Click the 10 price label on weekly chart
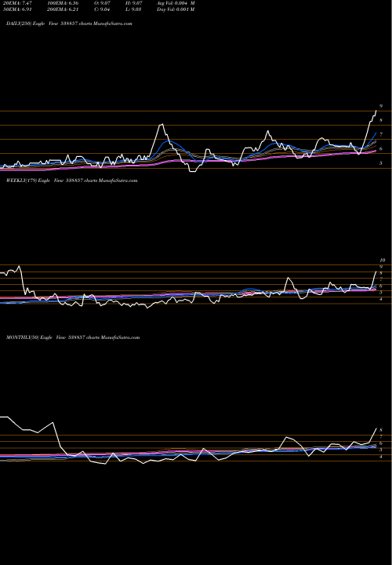 tap(383, 261)
